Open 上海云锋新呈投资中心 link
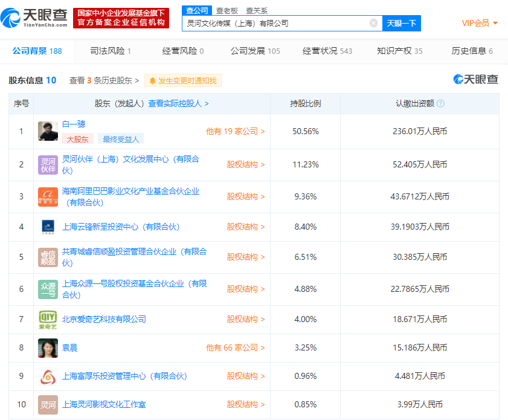 click(x=121, y=227)
